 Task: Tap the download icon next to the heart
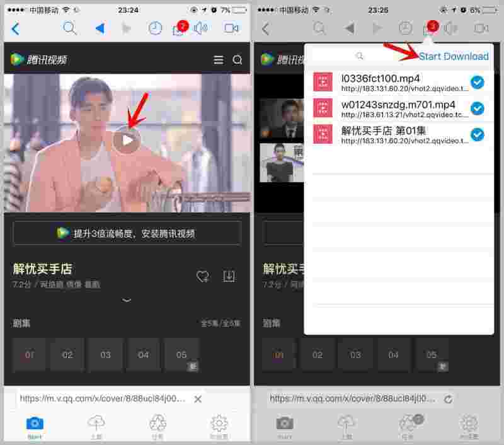229,276
